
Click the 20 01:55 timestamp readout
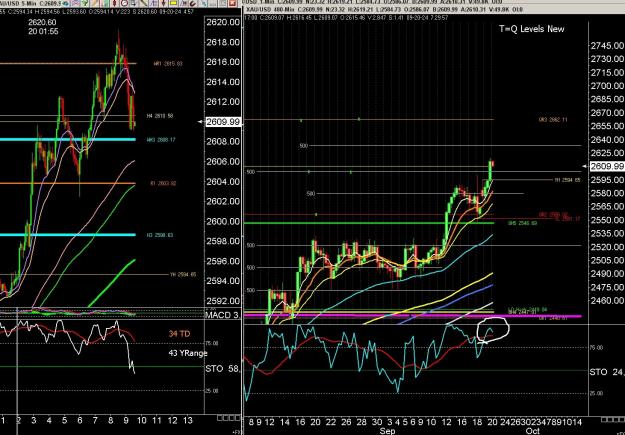point(43,31)
